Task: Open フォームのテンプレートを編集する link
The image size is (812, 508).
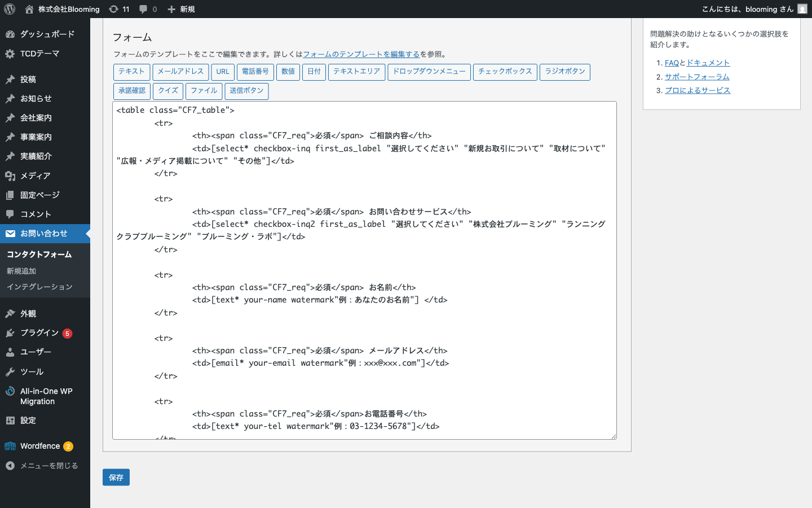Action: 361,54
